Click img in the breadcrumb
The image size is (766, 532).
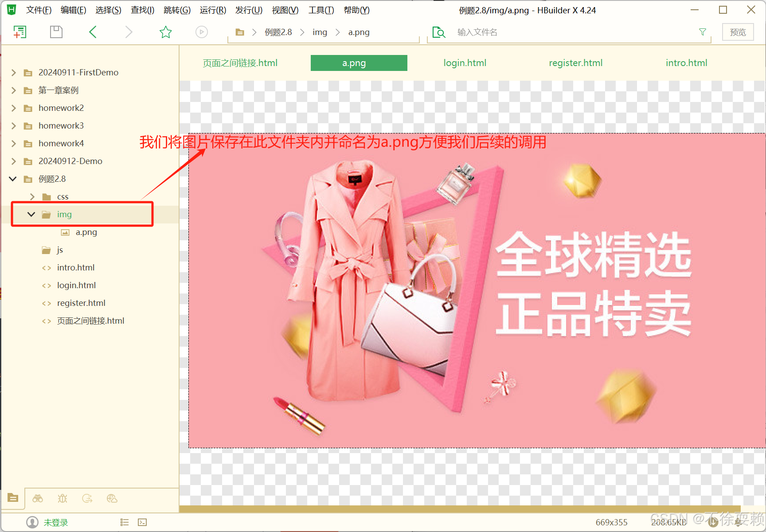point(320,32)
